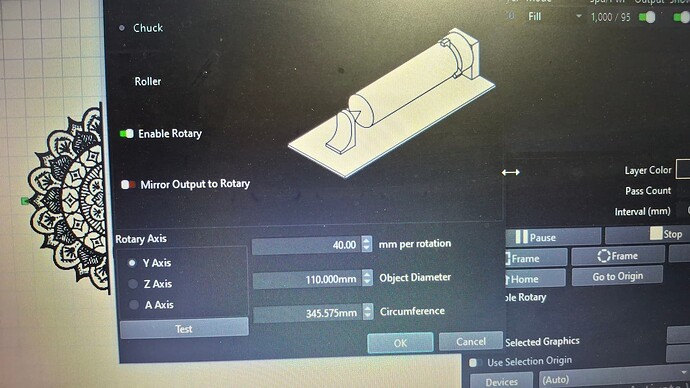Confirm rotary setup with OK button
This screenshot has height=388, width=690.
400,343
